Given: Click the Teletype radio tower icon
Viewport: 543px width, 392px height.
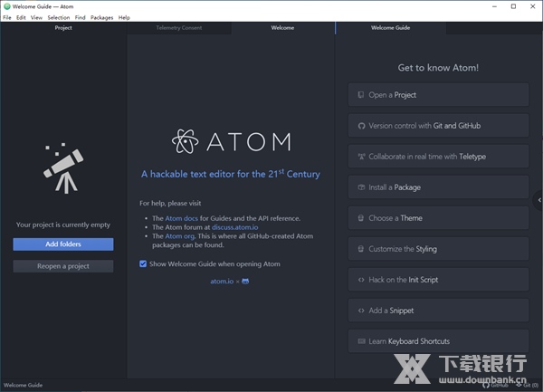Looking at the screenshot, I should point(361,157).
